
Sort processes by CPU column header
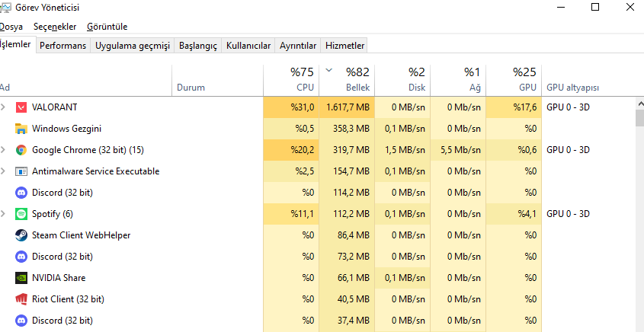(293, 80)
